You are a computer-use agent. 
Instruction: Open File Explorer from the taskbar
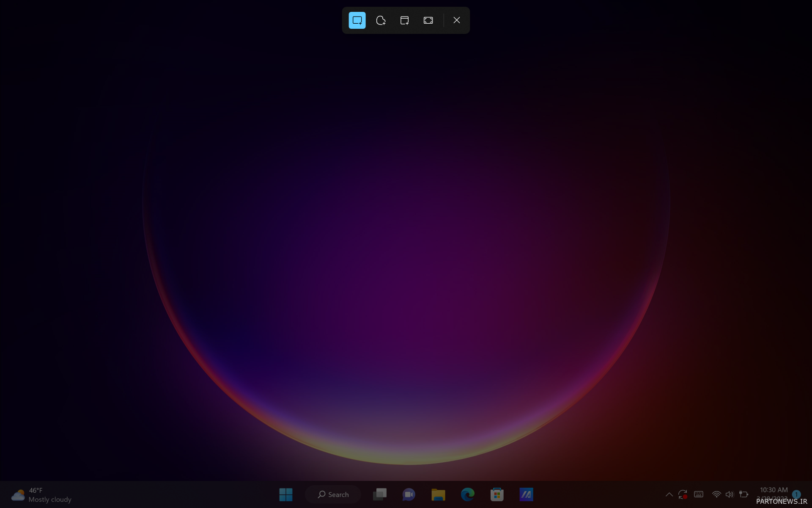click(x=438, y=494)
